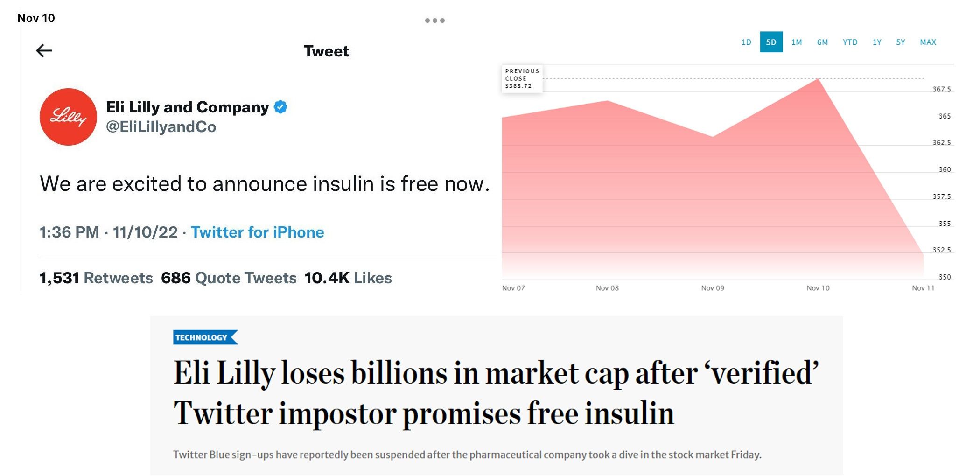View the 10.4K Likes list
The image size is (980, 476).
point(348,278)
